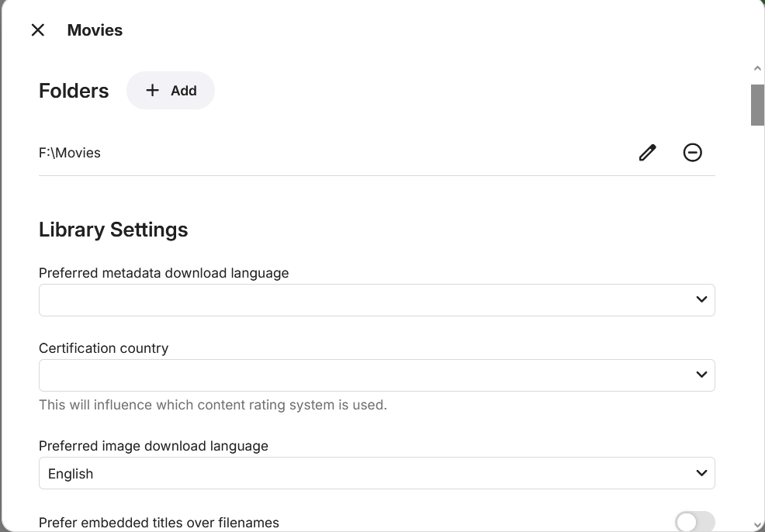Viewport: 765px width, 532px height.
Task: Open the Preferred image download language dropdown
Action: click(376, 474)
